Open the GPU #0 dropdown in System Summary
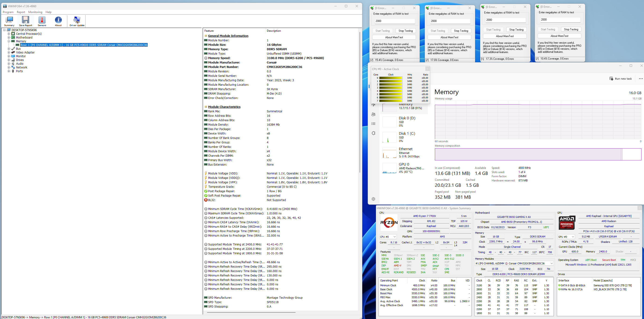Image resolution: width=644 pixels, height=319 pixels. coord(566,237)
